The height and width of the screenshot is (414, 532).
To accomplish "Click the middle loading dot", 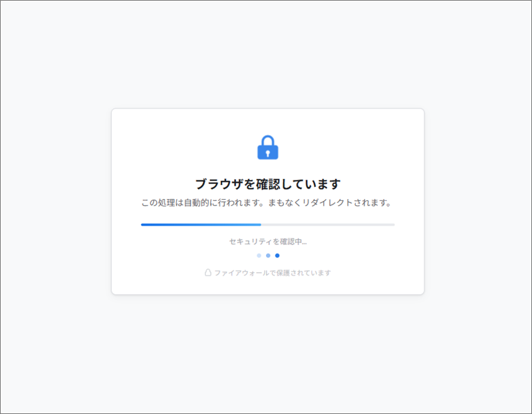I will [268, 256].
